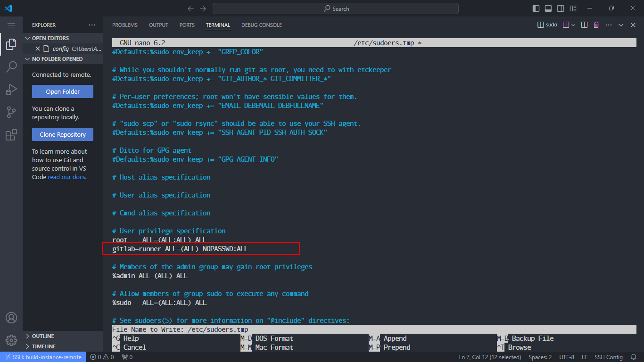Select the sudo terminal instance
The height and width of the screenshot is (362, 644).
click(x=547, y=25)
